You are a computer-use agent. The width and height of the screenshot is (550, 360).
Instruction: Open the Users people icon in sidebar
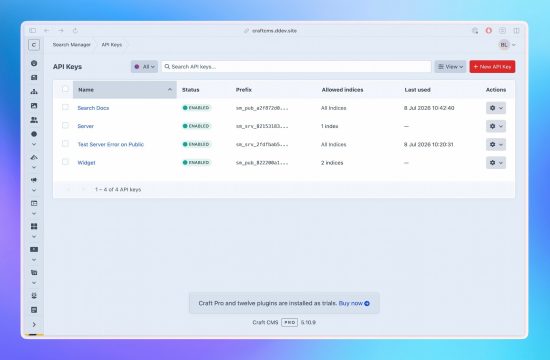point(34,120)
